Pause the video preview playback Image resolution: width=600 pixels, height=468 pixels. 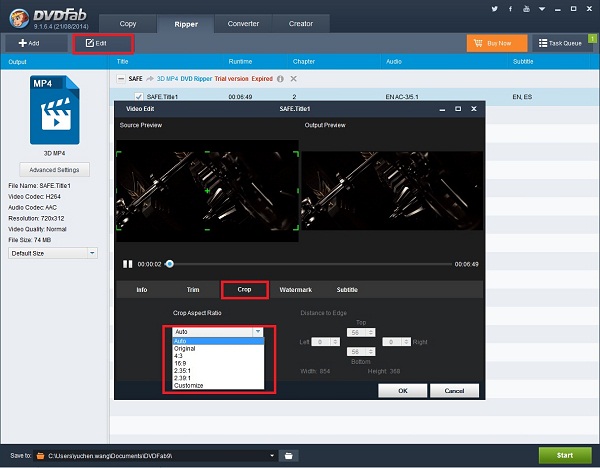pos(127,264)
